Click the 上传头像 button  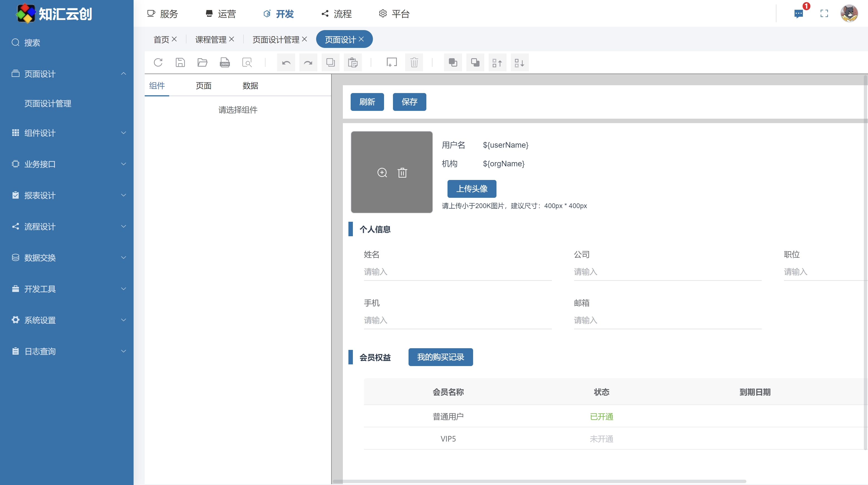pos(471,189)
